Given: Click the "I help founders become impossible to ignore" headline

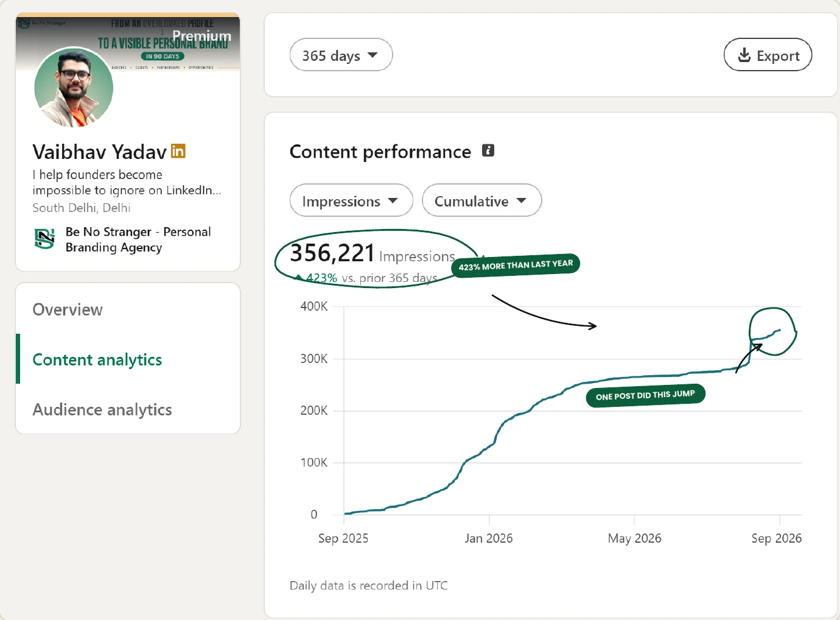Looking at the screenshot, I should click(x=127, y=182).
